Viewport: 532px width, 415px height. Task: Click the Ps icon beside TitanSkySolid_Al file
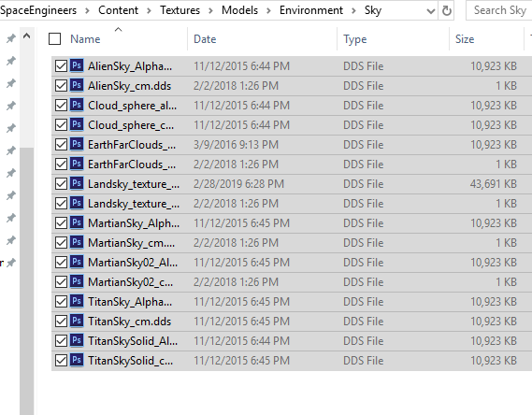click(77, 340)
